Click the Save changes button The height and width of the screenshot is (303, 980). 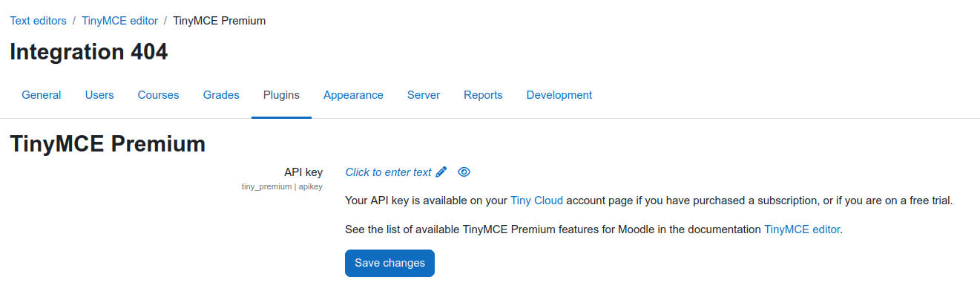389,263
